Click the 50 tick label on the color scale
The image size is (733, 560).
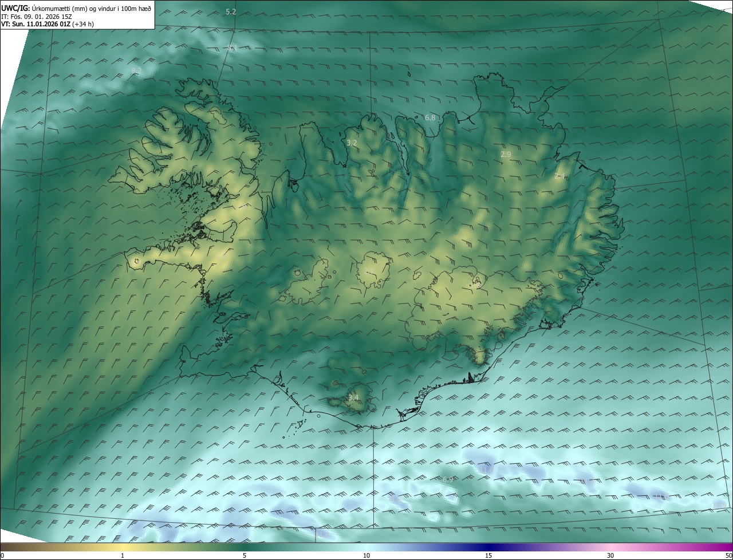tap(728, 555)
